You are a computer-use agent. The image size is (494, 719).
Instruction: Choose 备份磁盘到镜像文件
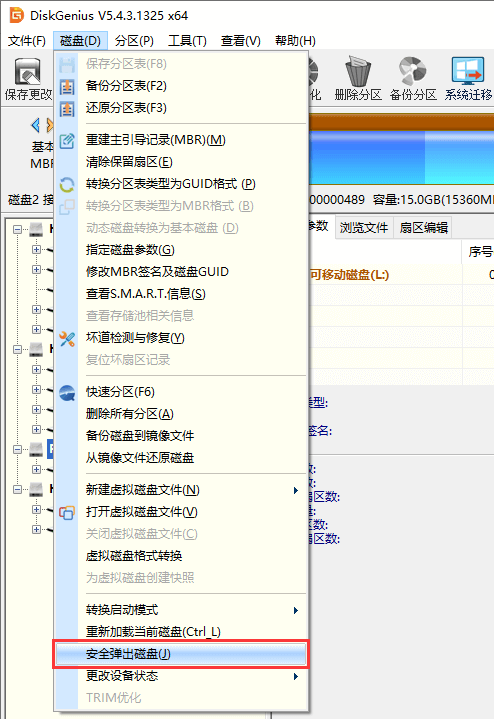[x=180, y=436]
